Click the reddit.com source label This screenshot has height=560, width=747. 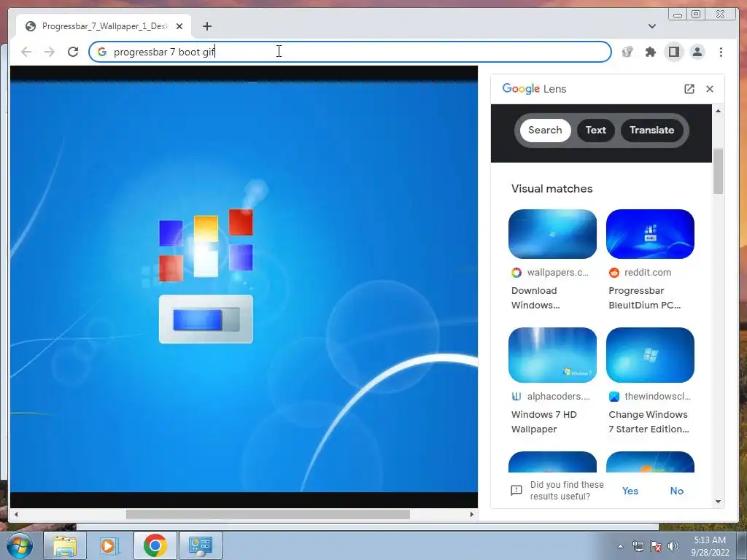tap(648, 273)
